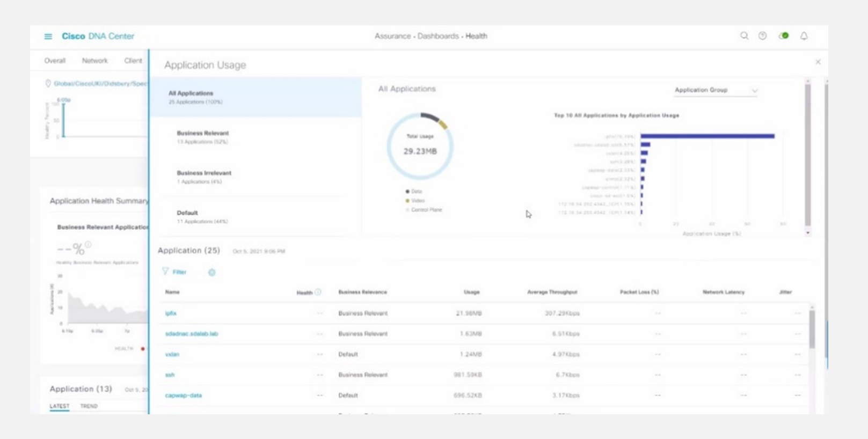Click the Total Usage donut chart
868x439 pixels.
420,145
